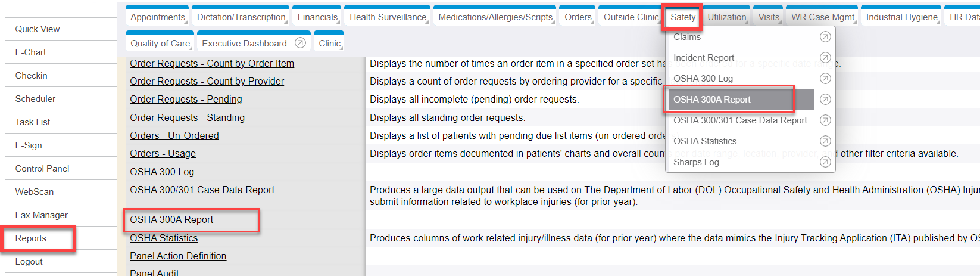Click the arrow icon beside Claims

coord(825,37)
